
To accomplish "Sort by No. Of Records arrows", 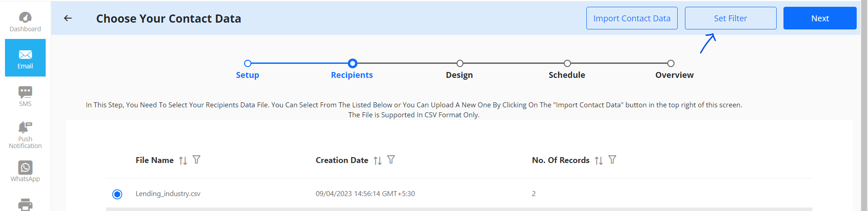I will pyautogui.click(x=599, y=160).
